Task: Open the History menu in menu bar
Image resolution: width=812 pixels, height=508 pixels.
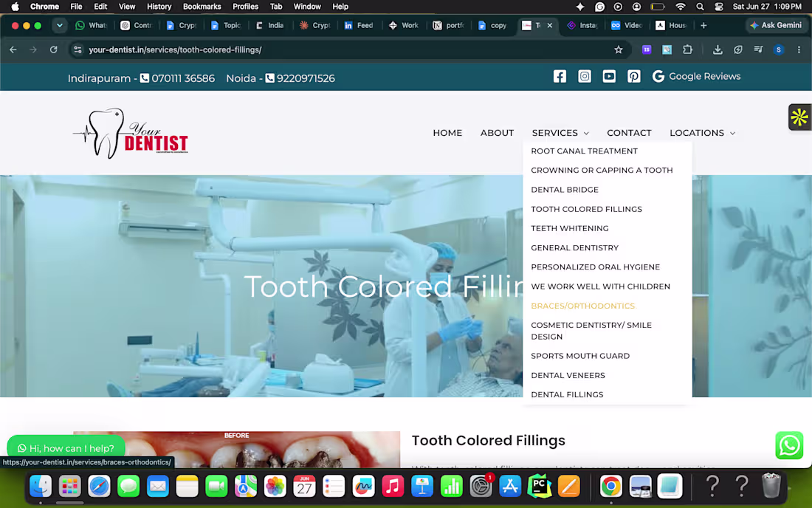Action: (159, 7)
